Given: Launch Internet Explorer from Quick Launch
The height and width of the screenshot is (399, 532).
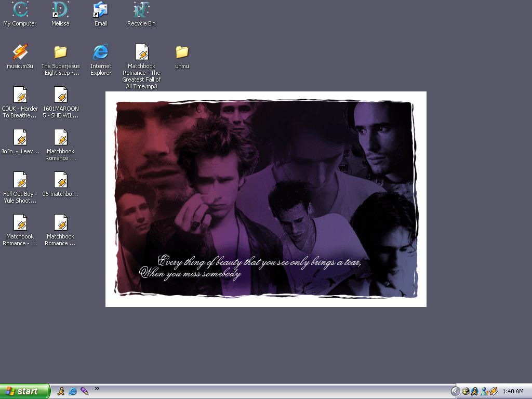Looking at the screenshot, I should 73,391.
